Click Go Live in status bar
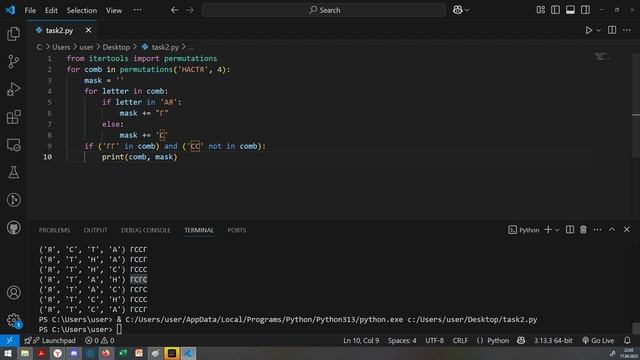Viewport: 640px width, 360px height. click(x=598, y=340)
